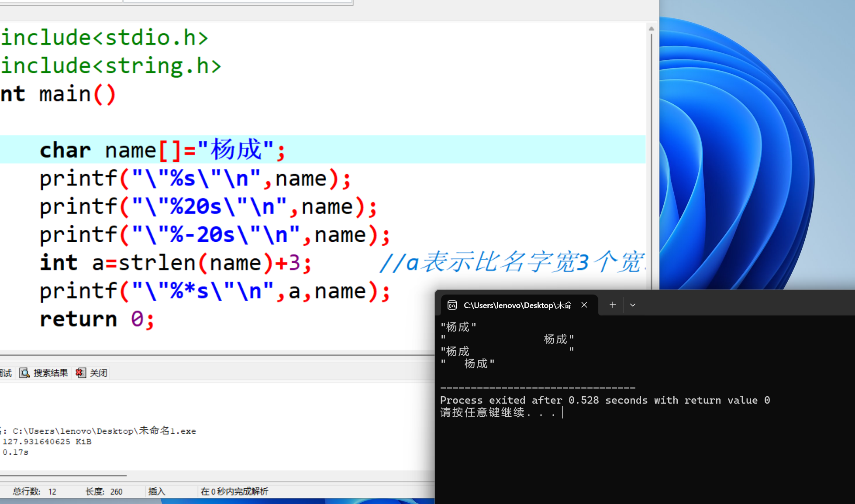
Task: Click the editor scrollbar up arrow
Action: click(651, 29)
